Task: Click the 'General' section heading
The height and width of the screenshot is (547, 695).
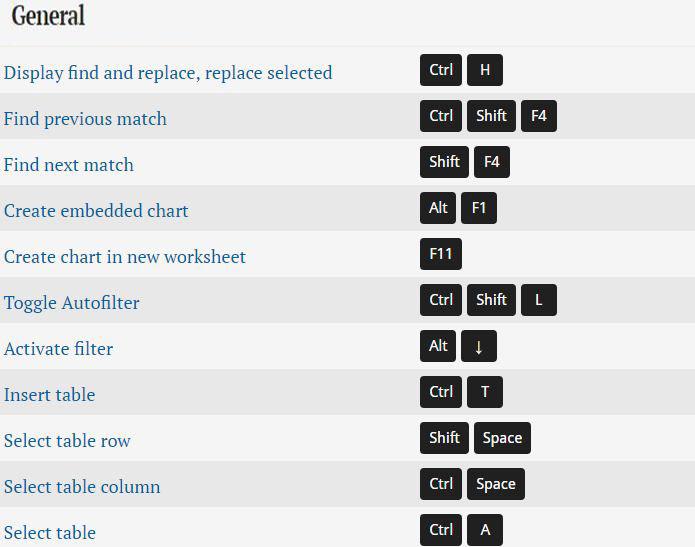Action: 48,17
